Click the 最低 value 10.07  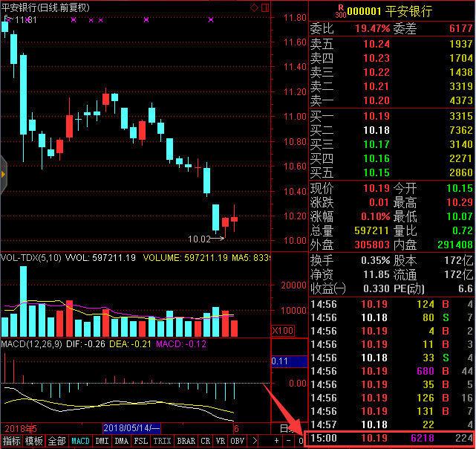[x=460, y=216]
